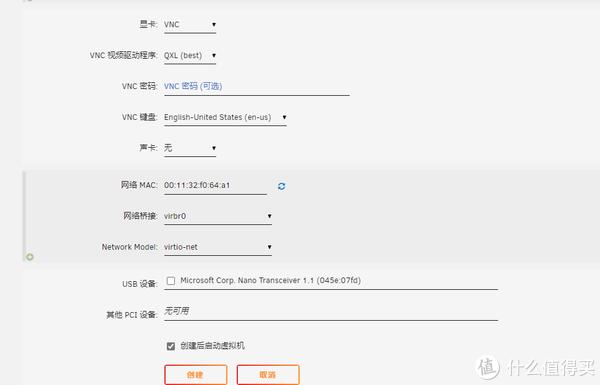This screenshot has width=600, height=385.
Task: Click the USB 设备 label
Action: click(x=140, y=284)
